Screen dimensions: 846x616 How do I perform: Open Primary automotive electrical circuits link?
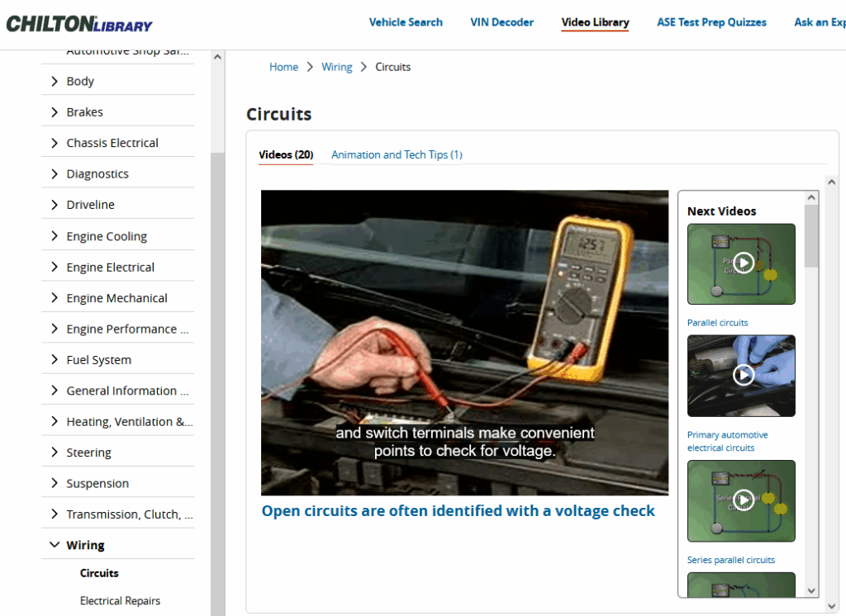[x=727, y=441]
